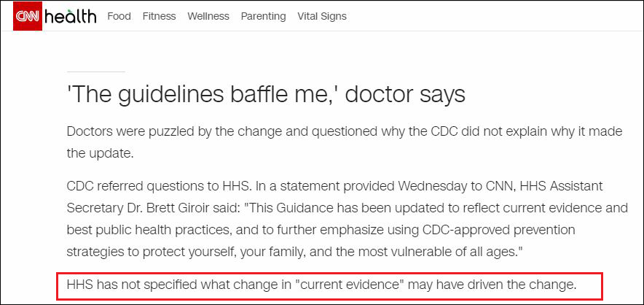Navigate to Vital Signs
This screenshot has height=305, width=644.
[x=322, y=16]
